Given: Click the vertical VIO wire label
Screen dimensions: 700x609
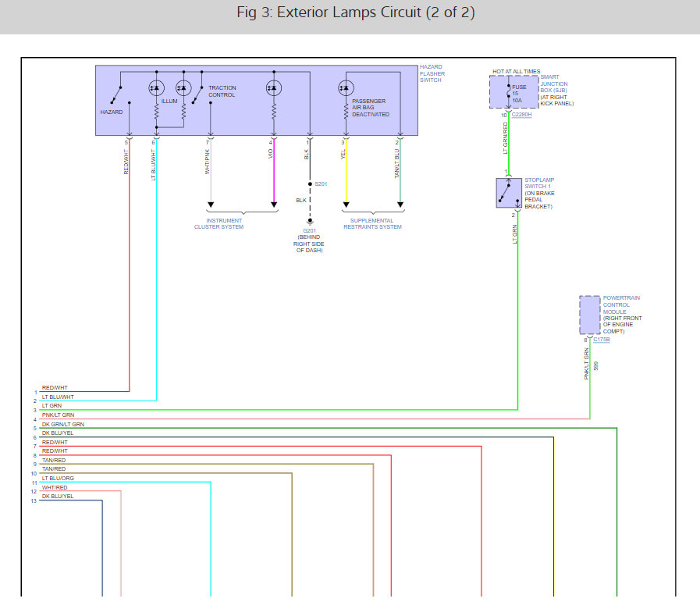Looking at the screenshot, I should pos(270,154).
